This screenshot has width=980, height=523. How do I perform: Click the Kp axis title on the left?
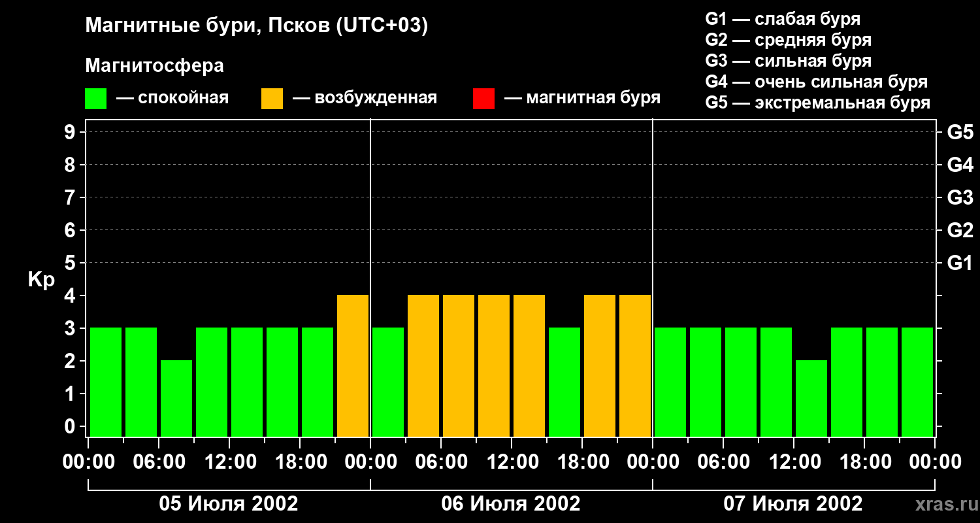coord(41,280)
